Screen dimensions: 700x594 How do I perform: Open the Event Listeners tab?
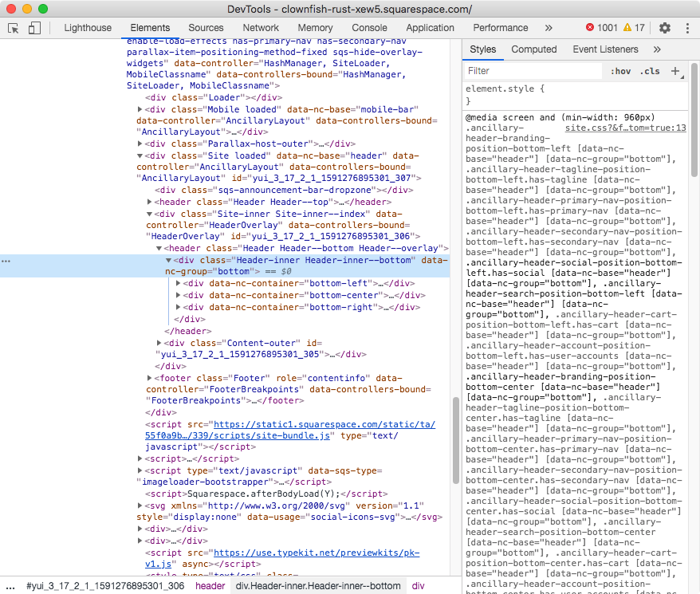pyautogui.click(x=605, y=49)
